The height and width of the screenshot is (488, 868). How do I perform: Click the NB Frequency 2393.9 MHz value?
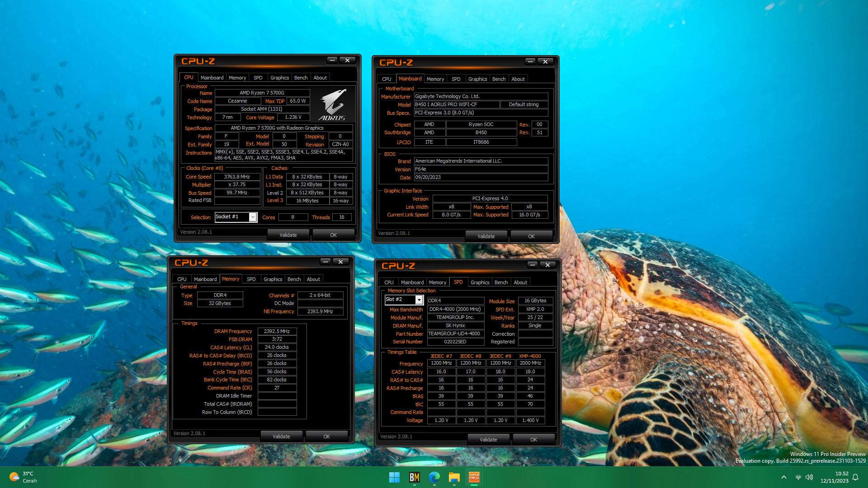tap(321, 312)
